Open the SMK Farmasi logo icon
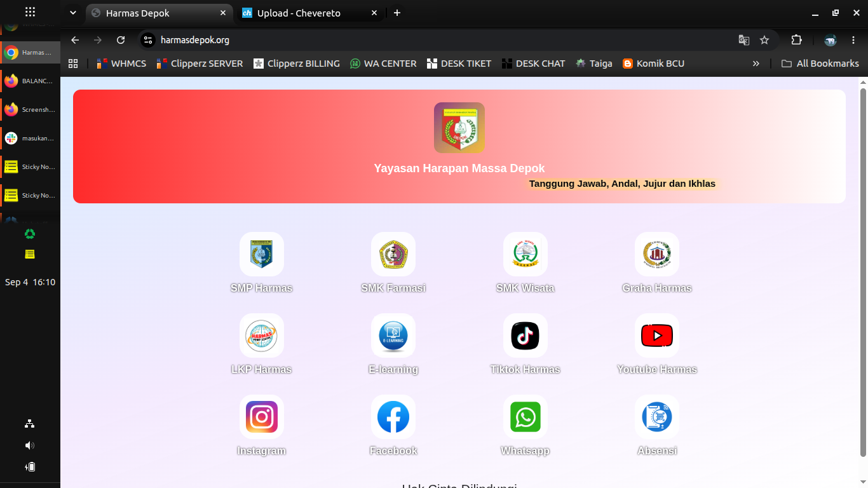This screenshot has width=868, height=488. pos(393,254)
